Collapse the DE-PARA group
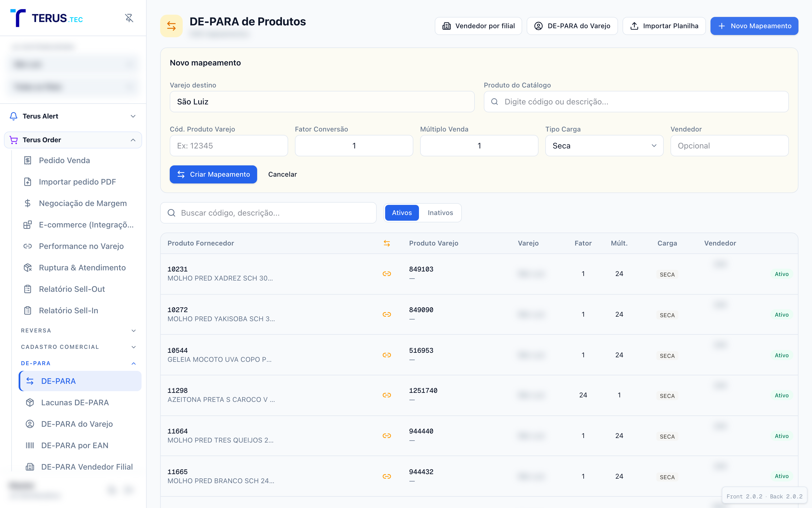Image resolution: width=812 pixels, height=508 pixels. click(134, 364)
